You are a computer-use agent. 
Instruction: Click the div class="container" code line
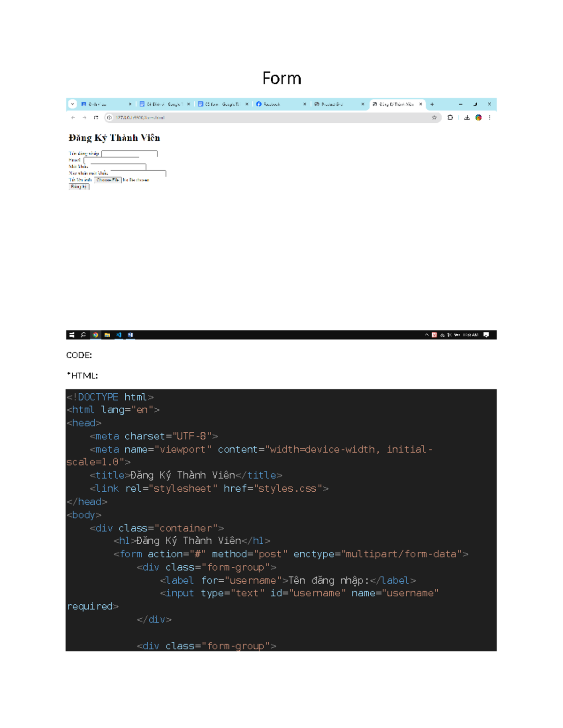157,528
